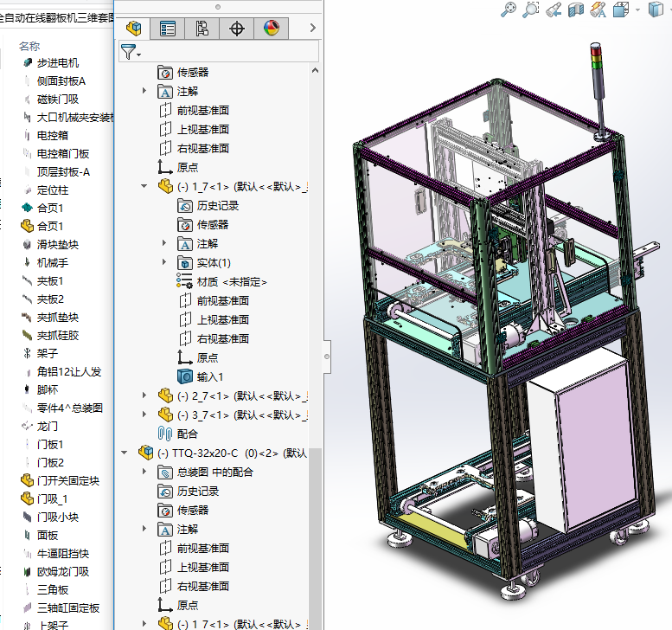Activate the Section View tool
The height and width of the screenshot is (630, 672).
click(x=576, y=10)
